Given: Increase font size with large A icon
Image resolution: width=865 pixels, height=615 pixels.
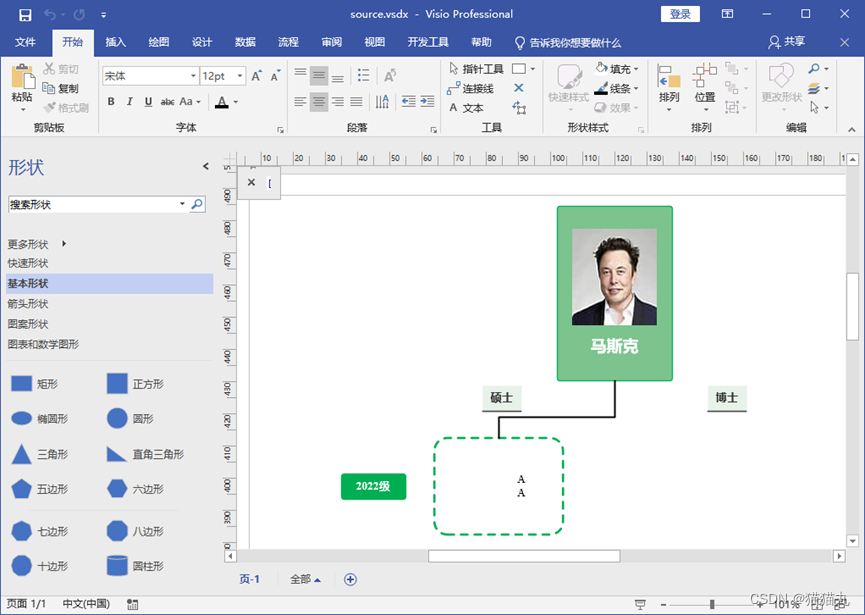Looking at the screenshot, I should [257, 76].
